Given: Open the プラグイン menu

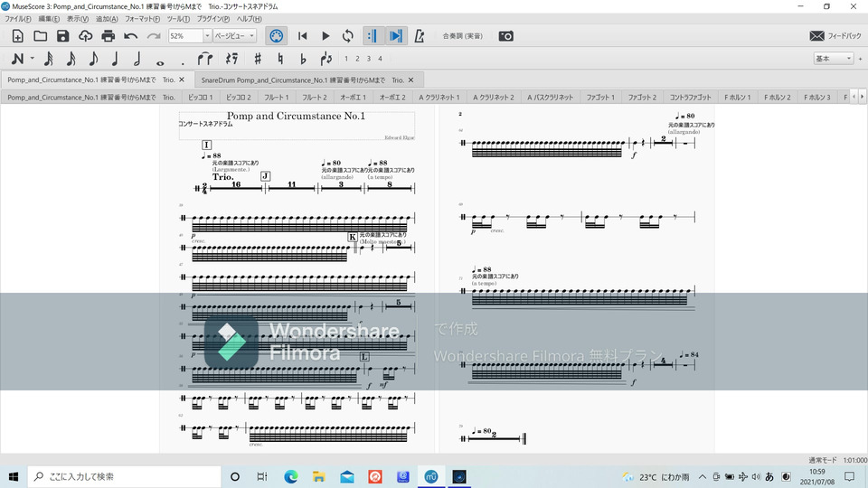Looking at the screenshot, I should pyautogui.click(x=213, y=19).
